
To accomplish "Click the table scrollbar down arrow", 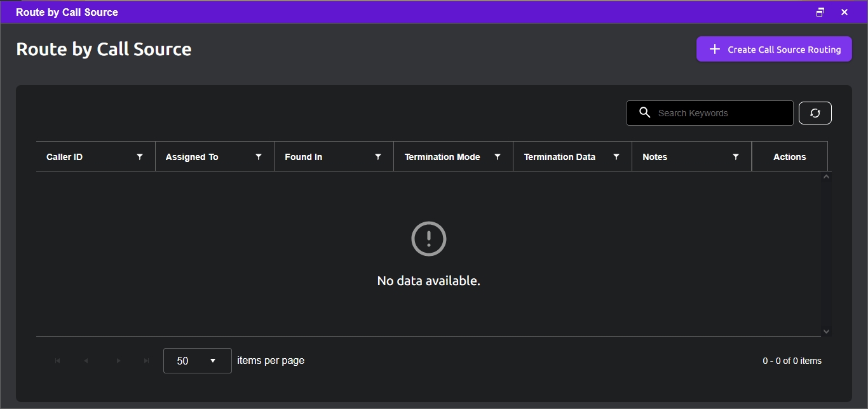I will coord(826,331).
